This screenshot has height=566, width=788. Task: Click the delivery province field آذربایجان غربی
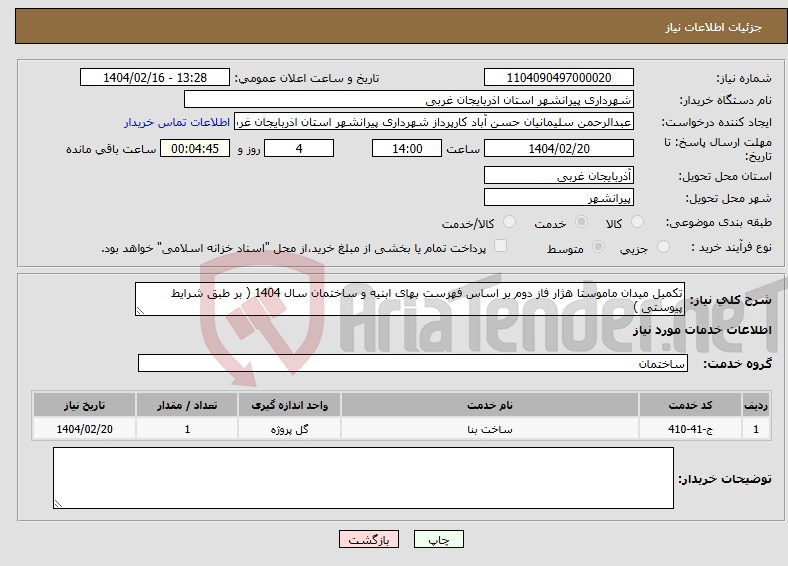[x=558, y=175]
